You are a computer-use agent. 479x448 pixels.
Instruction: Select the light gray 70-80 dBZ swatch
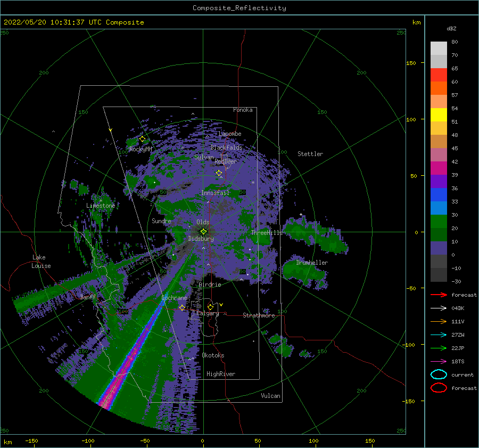[x=439, y=48]
